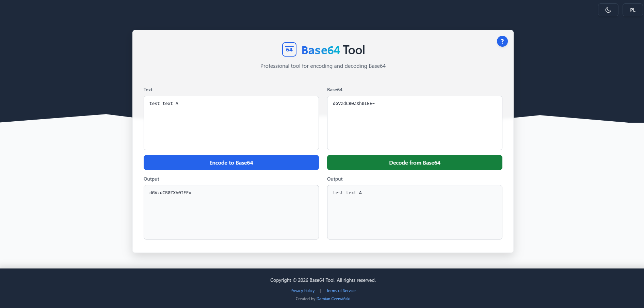Switch language using the PL button
Screen dimensions: 644x308
point(632,10)
